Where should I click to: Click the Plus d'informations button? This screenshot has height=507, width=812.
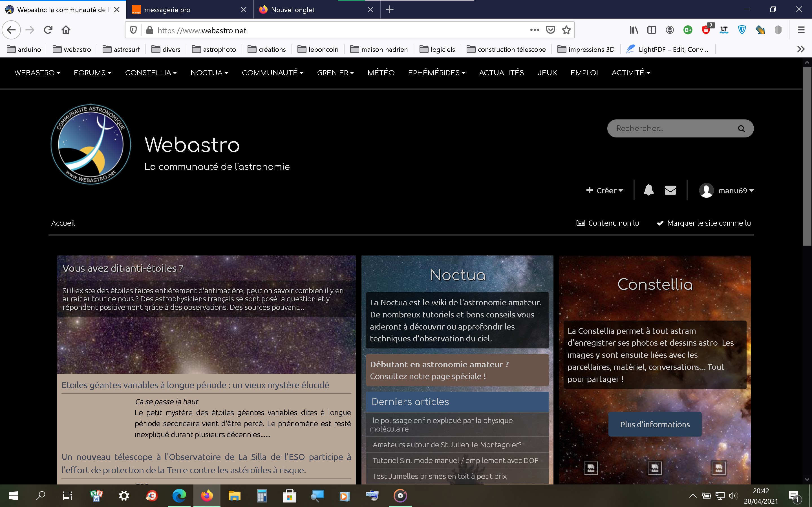tap(655, 424)
